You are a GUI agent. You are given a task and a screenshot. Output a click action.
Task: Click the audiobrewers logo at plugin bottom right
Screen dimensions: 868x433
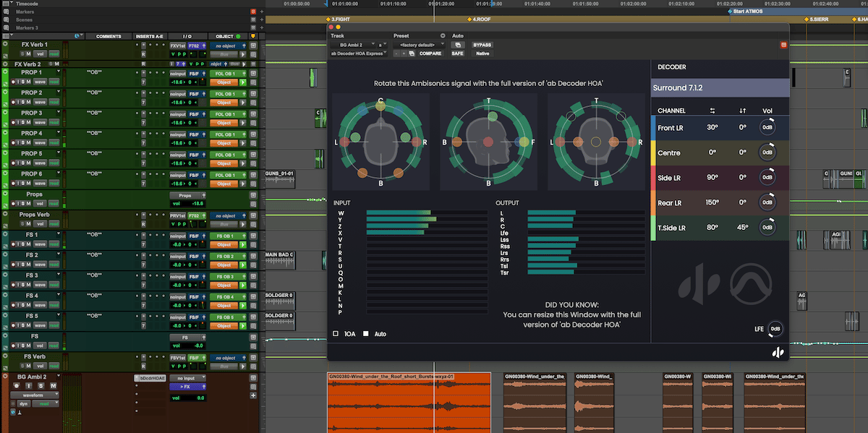778,352
